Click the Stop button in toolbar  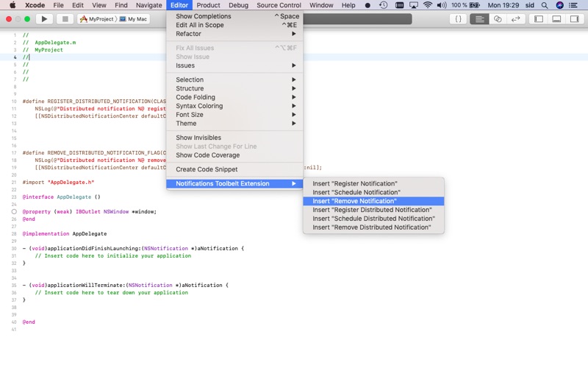tap(65, 19)
